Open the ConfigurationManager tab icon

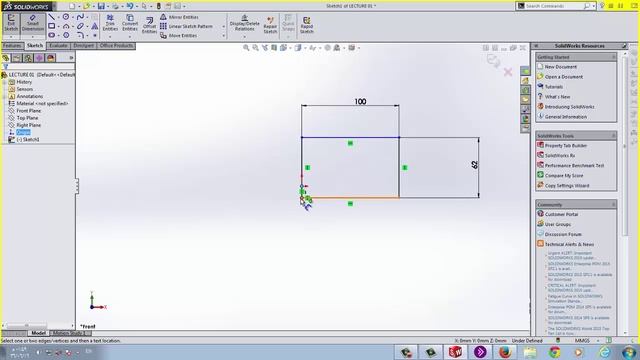coord(28,58)
